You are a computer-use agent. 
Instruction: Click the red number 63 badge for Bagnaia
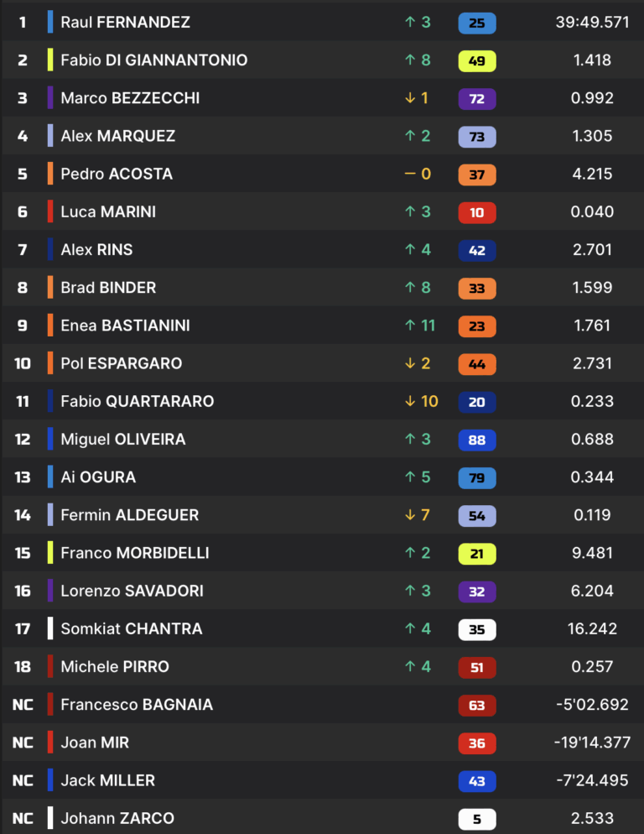(x=476, y=705)
